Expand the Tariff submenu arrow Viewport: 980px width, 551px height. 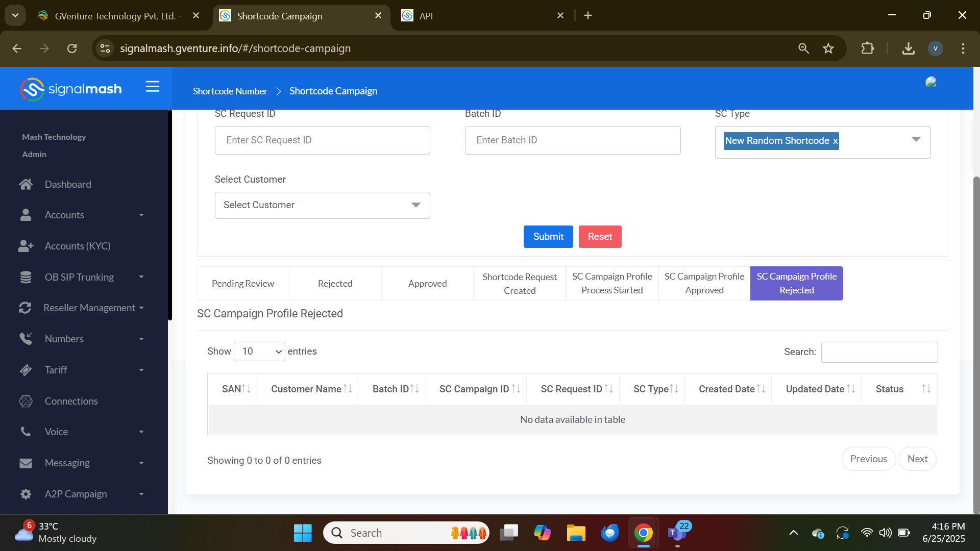point(141,370)
